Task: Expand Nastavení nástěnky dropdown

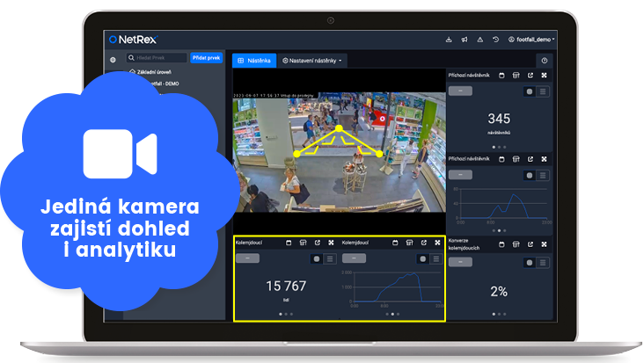Action: coord(313,61)
